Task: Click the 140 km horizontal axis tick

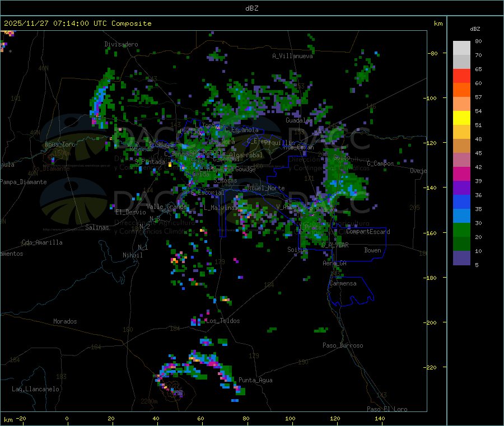Action: pos(380,418)
